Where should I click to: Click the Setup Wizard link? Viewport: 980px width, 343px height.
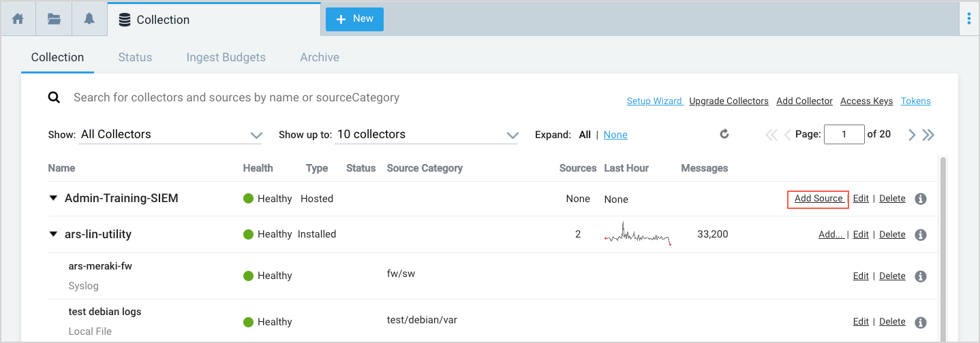point(654,101)
